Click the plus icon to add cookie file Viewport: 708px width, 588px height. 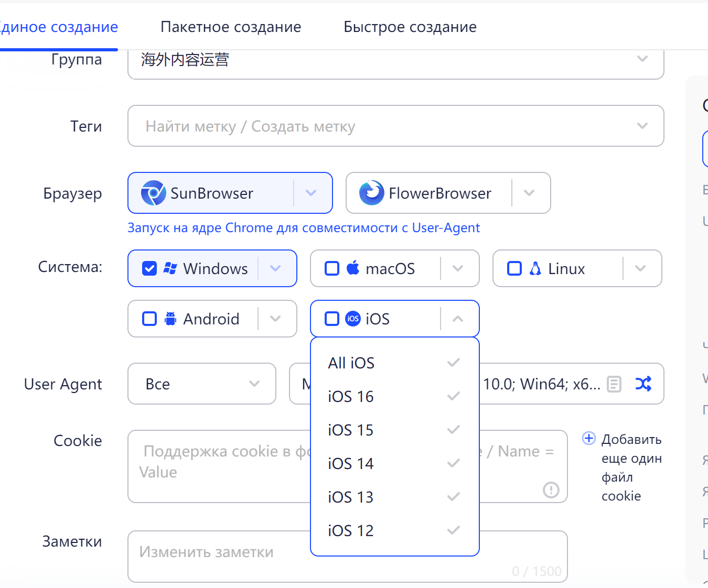tap(589, 438)
